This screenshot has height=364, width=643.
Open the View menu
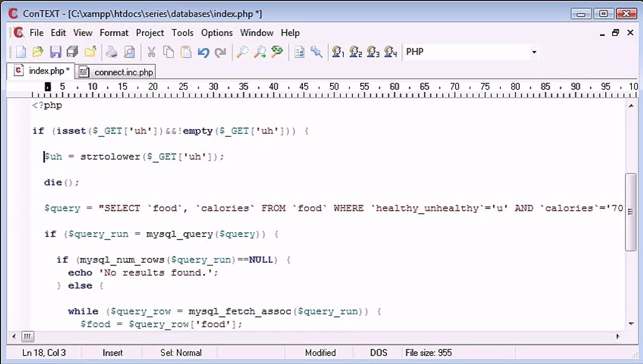(83, 32)
